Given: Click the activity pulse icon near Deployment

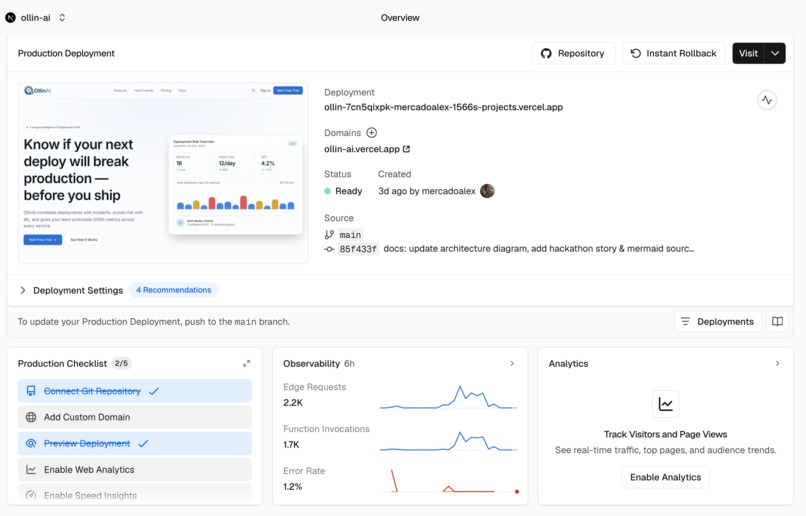Looking at the screenshot, I should [x=767, y=100].
